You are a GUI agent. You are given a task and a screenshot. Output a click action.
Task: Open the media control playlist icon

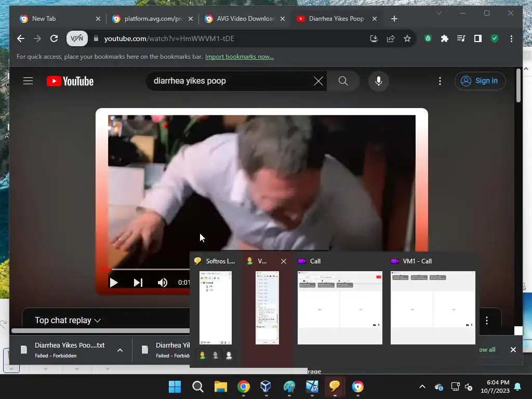(461, 38)
